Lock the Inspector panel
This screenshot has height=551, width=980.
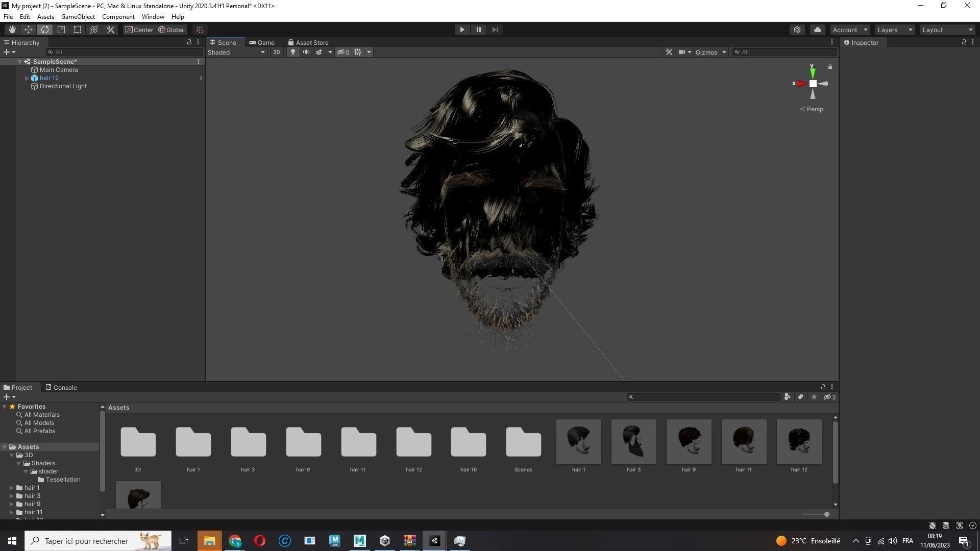(x=964, y=42)
